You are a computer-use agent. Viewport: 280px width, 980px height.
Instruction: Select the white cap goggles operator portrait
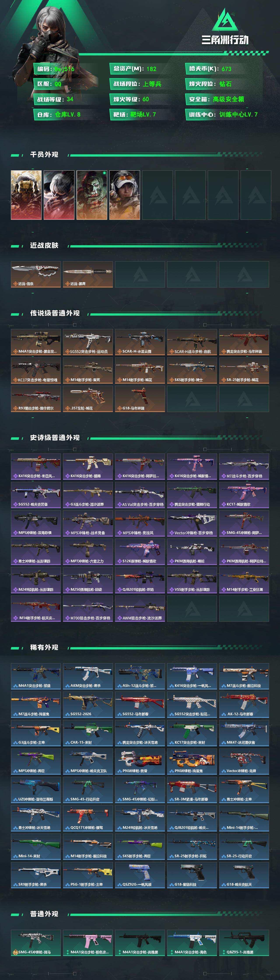124,195
